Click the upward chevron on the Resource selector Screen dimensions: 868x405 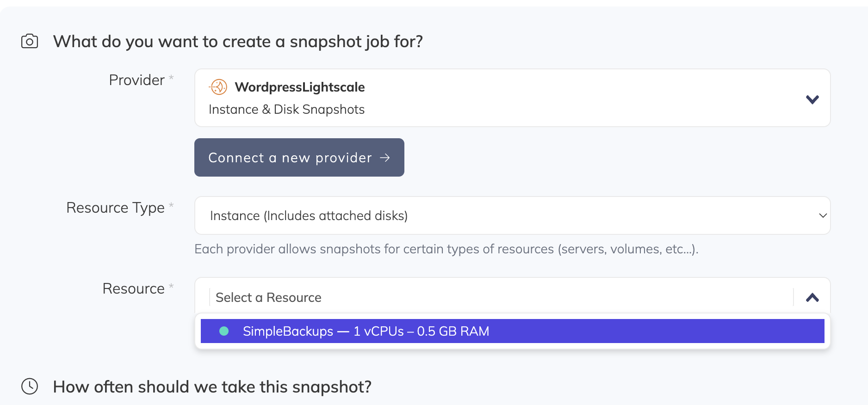(812, 297)
